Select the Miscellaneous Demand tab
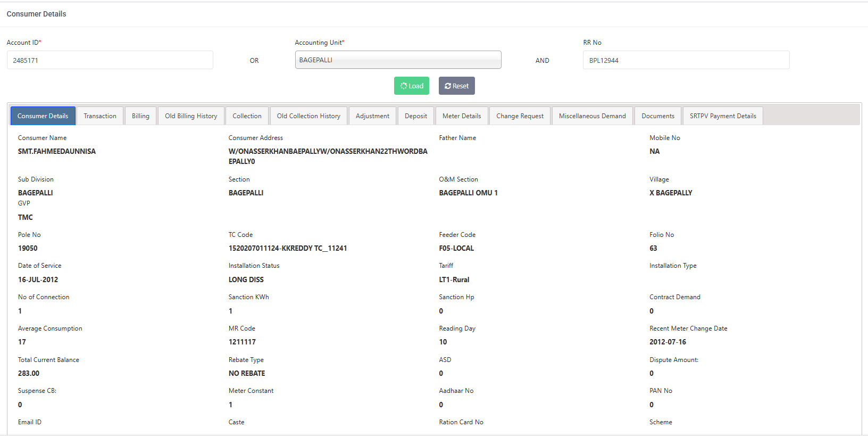Screen dimensions: 868x436 (592, 116)
